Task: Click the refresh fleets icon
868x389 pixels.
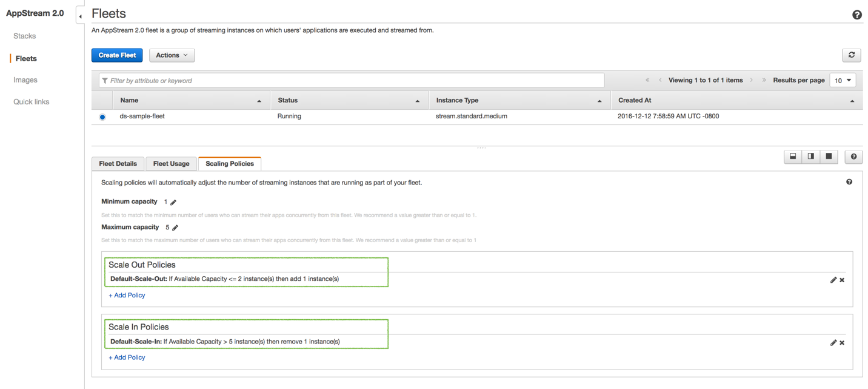Action: click(852, 55)
